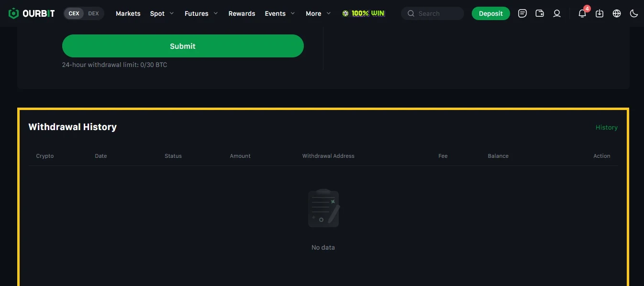Click the Withdrawal Address column header
This screenshot has width=644, height=286.
coord(328,156)
